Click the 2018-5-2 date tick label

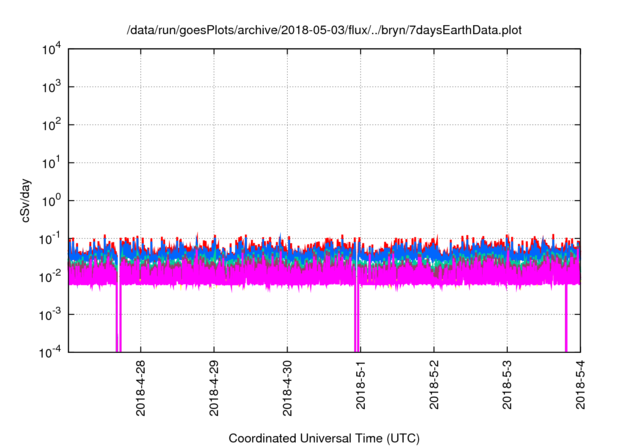[434, 385]
